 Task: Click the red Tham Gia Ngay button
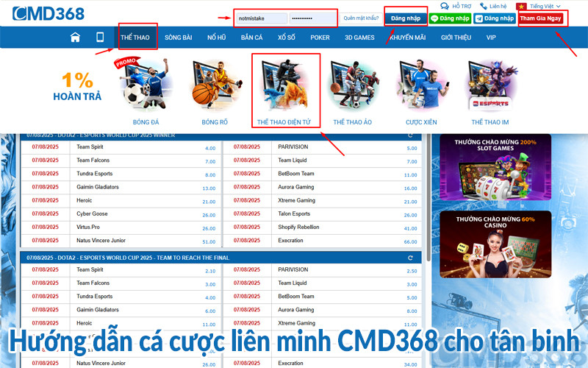(x=540, y=18)
